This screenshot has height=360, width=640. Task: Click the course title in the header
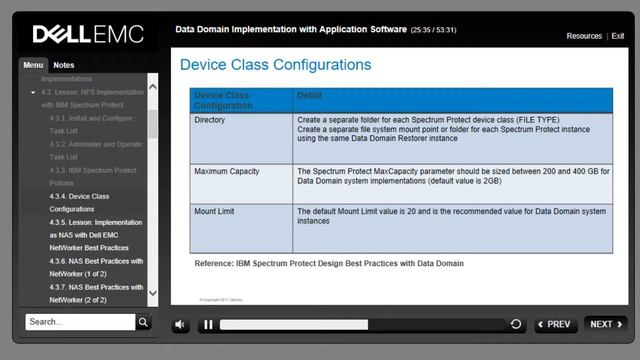click(x=291, y=29)
